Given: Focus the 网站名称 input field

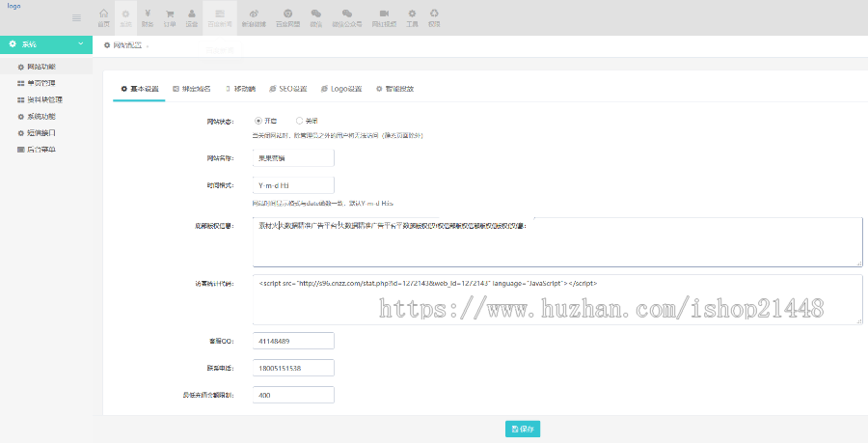Looking at the screenshot, I should [293, 158].
